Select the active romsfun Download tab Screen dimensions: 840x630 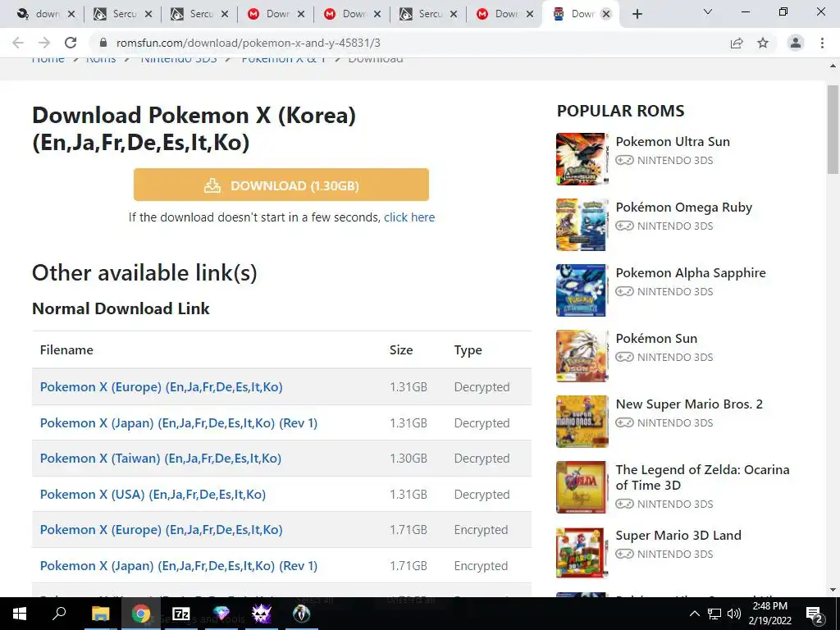(582, 14)
